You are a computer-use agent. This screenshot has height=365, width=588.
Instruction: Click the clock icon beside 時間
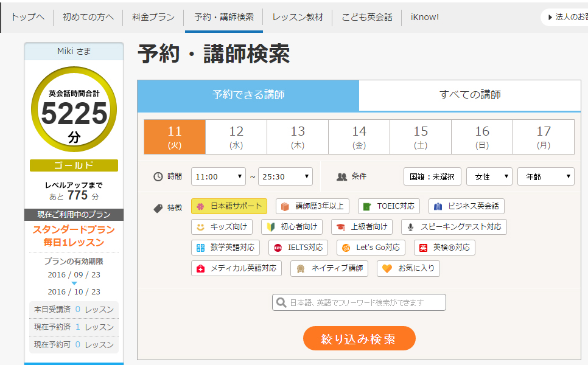coord(158,176)
